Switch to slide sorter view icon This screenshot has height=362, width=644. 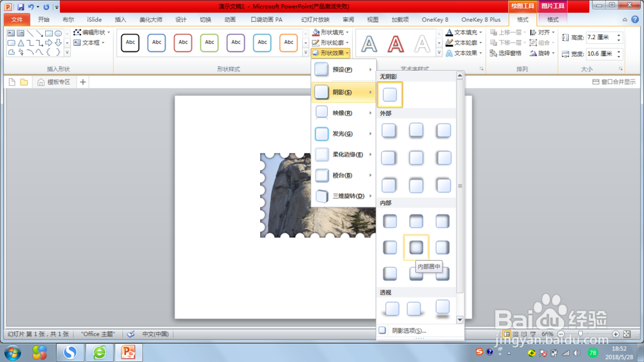tap(515, 334)
